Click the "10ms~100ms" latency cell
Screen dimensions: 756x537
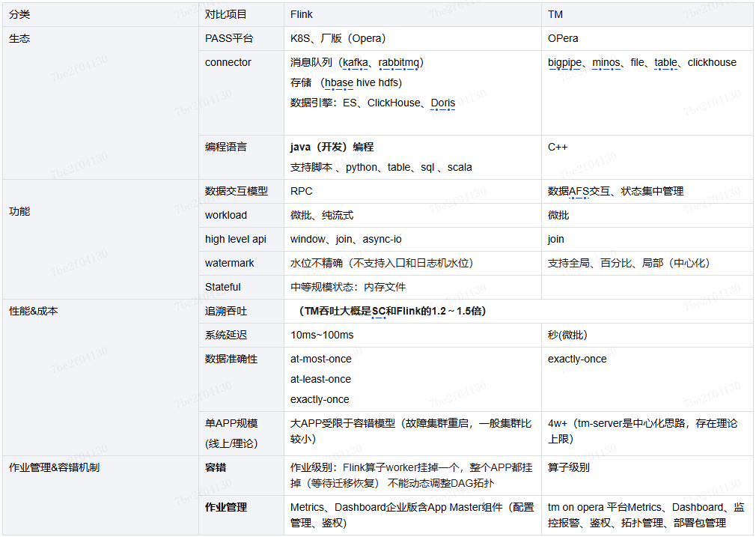[322, 335]
